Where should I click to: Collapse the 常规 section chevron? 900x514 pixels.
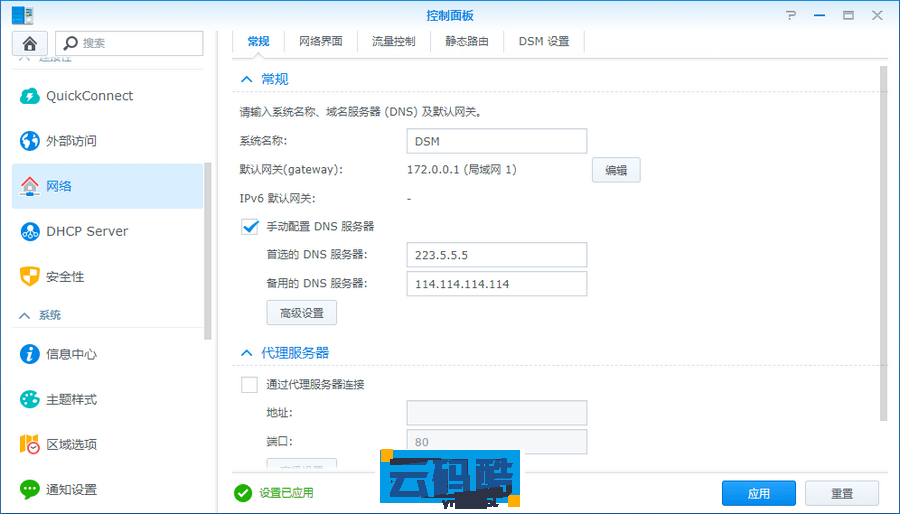point(246,79)
